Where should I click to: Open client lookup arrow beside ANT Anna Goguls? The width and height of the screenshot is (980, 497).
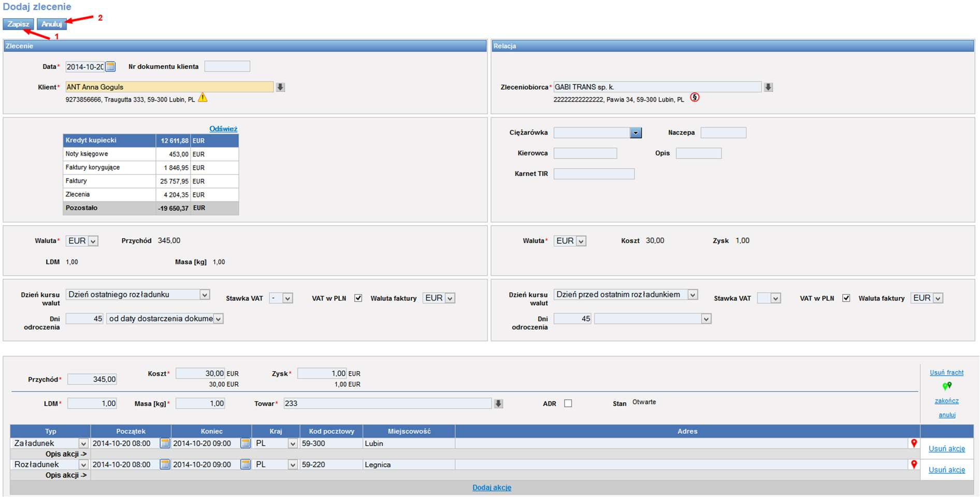tap(280, 87)
